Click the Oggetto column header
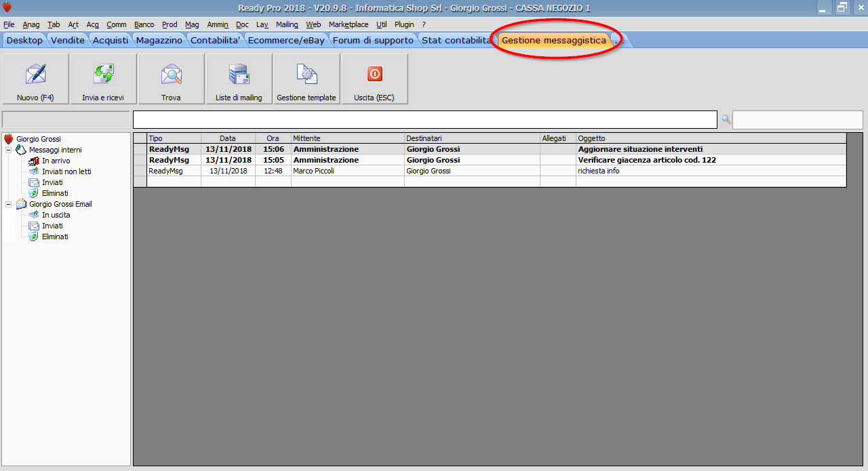Viewport: 868px width, 471px height. tap(711, 138)
